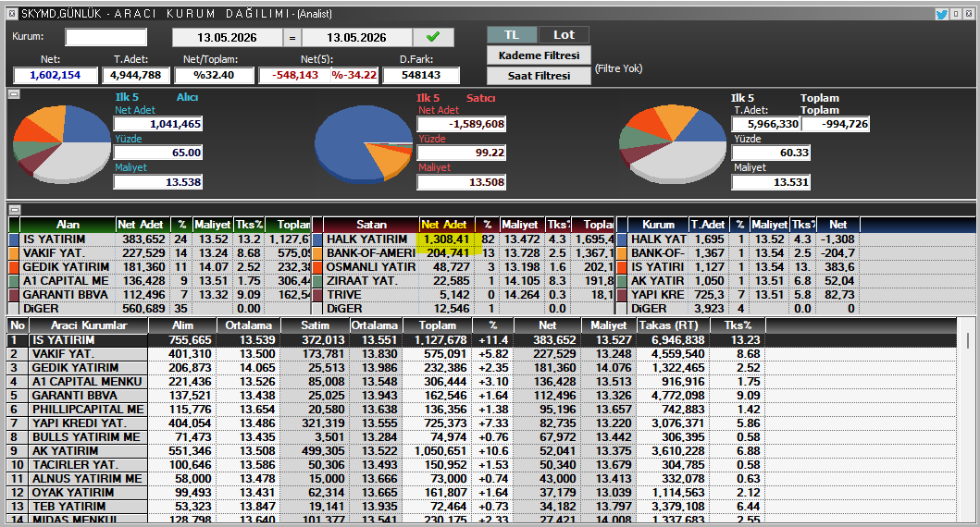Screen dimensions: 980x527
Task: Switch display to Lot
Action: tap(564, 35)
